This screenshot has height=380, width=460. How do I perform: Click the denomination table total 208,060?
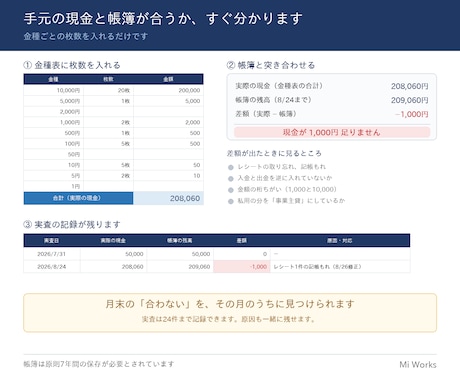(168, 198)
